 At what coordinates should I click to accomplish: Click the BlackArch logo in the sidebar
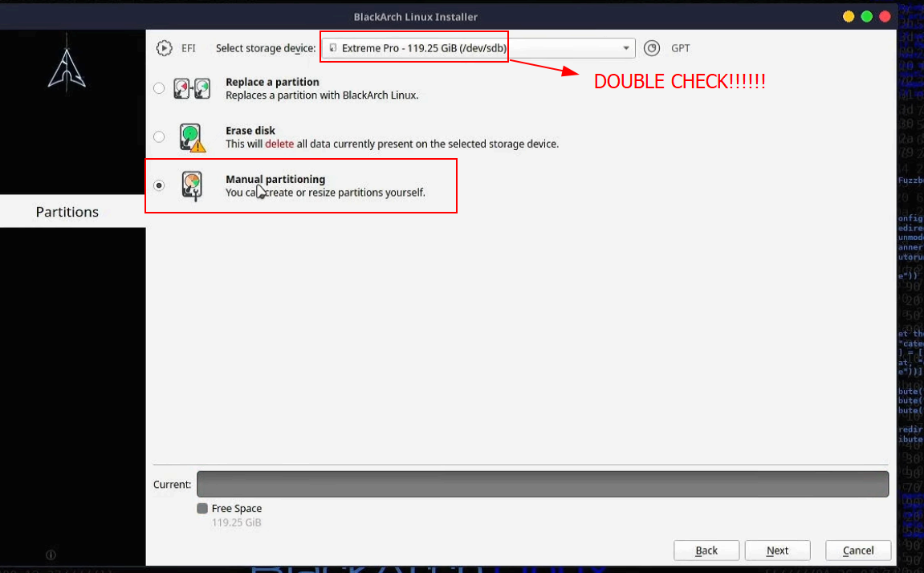pyautogui.click(x=67, y=68)
